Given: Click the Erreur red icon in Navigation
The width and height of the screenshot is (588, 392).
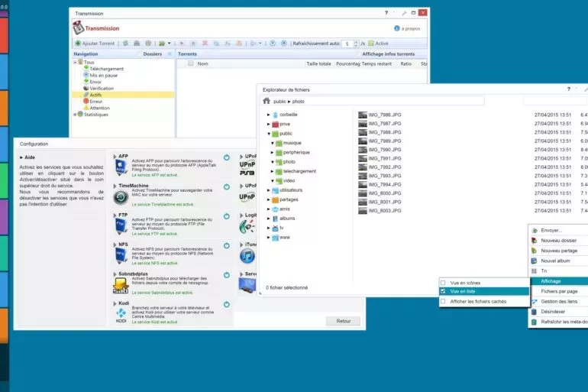Looking at the screenshot, I should pos(86,102).
